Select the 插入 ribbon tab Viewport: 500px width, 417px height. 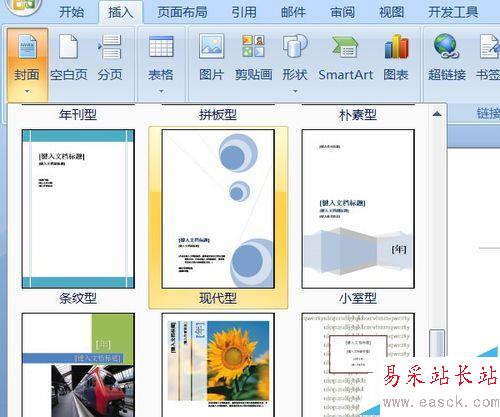coord(120,12)
